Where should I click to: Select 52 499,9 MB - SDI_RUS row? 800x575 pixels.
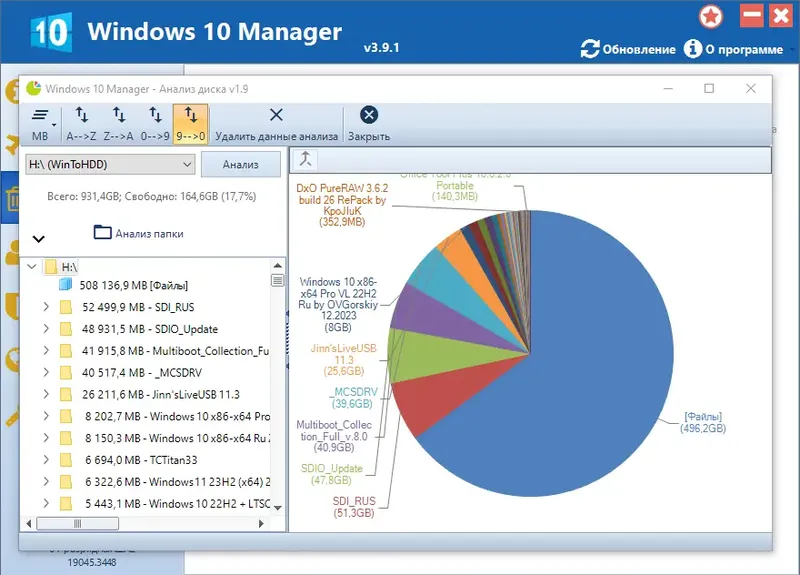[138, 307]
